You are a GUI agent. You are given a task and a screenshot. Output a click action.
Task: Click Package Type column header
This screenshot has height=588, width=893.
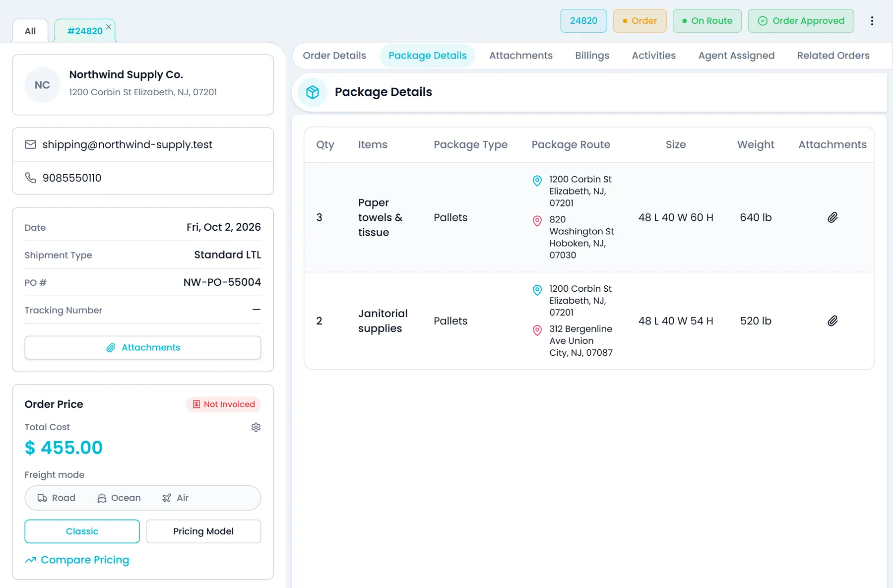coord(470,144)
